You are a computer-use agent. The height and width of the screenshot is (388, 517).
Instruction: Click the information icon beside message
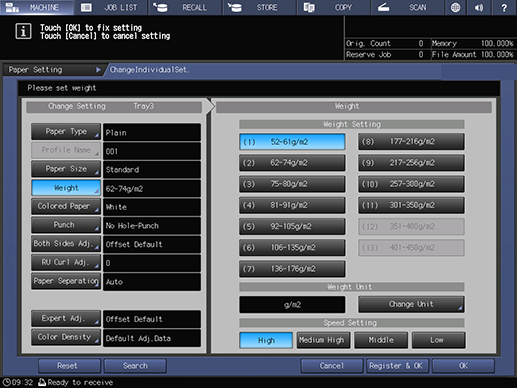23,31
